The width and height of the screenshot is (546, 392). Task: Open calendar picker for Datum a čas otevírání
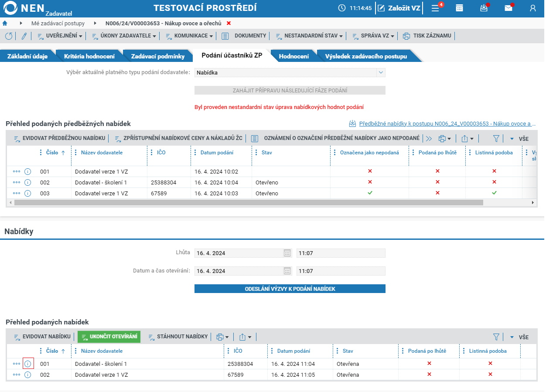[x=287, y=271]
